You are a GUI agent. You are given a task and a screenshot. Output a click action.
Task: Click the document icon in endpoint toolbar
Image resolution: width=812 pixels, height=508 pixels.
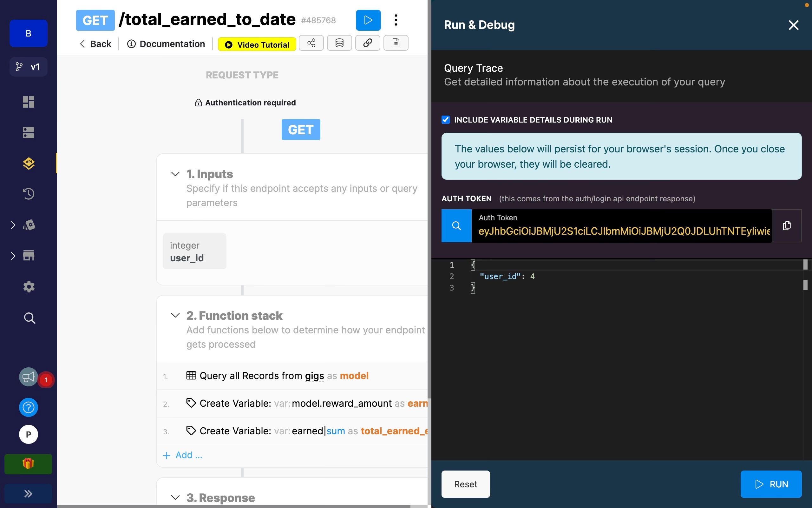click(396, 43)
